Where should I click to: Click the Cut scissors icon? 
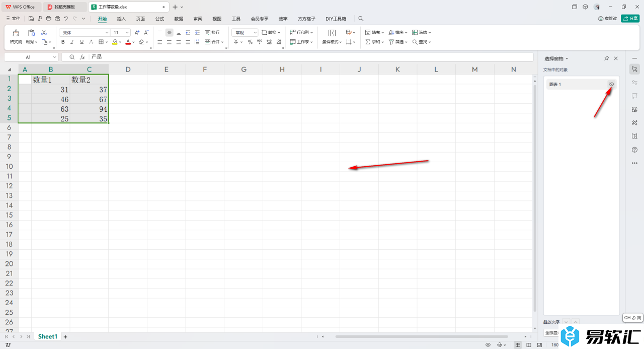(44, 32)
